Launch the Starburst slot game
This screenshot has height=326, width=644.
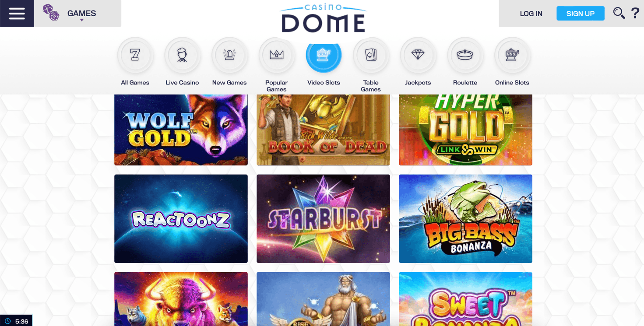323,219
